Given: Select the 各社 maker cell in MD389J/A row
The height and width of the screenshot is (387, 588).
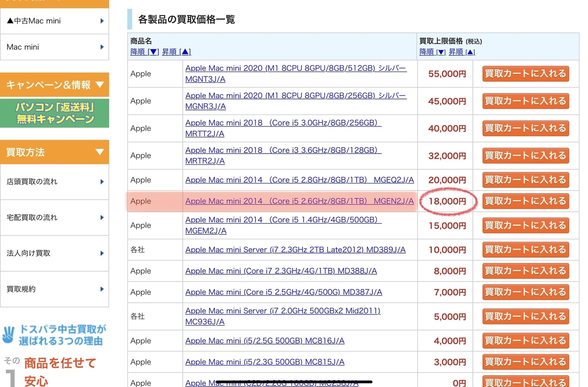Looking at the screenshot, I should 155,250.
